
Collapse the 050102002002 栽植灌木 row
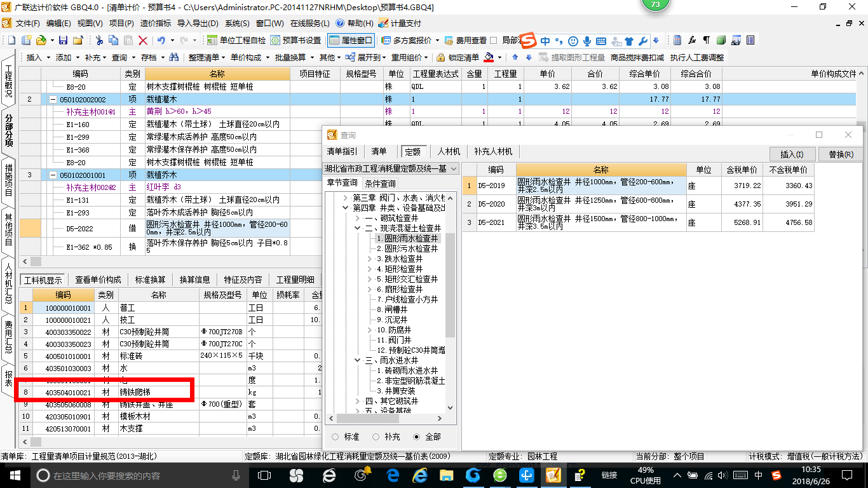[x=53, y=100]
